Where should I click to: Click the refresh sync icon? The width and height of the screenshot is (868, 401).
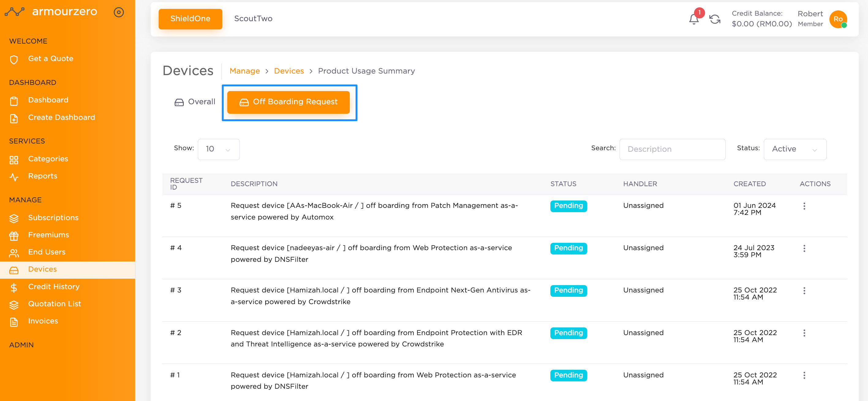(x=715, y=19)
